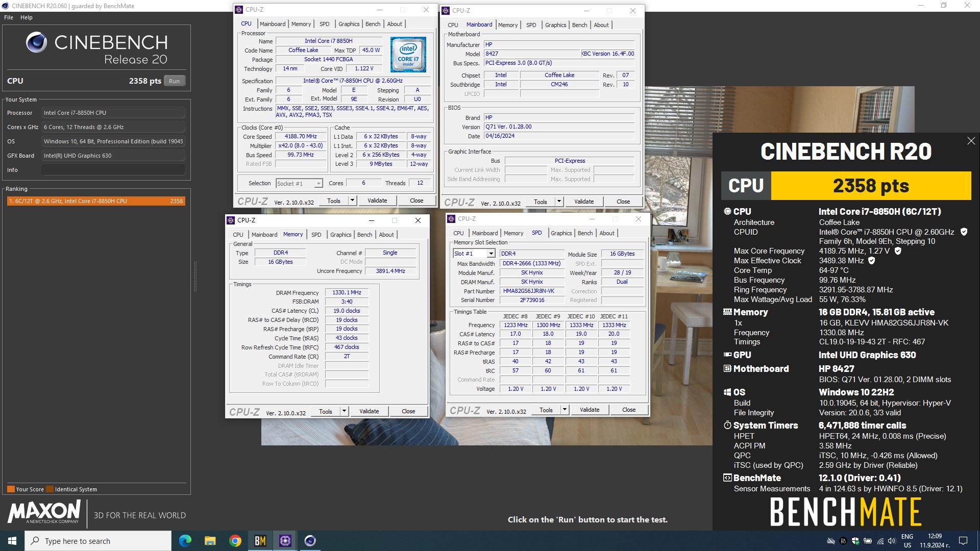This screenshot has height=551, width=980.
Task: Close the BenchMate Cinebench R20 result panel
Action: [971, 141]
